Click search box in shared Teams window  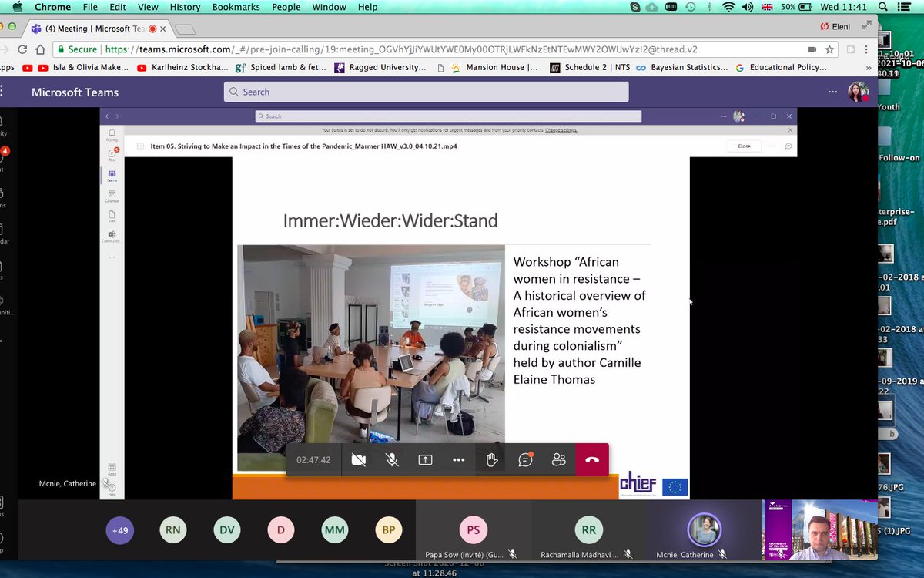click(448, 116)
